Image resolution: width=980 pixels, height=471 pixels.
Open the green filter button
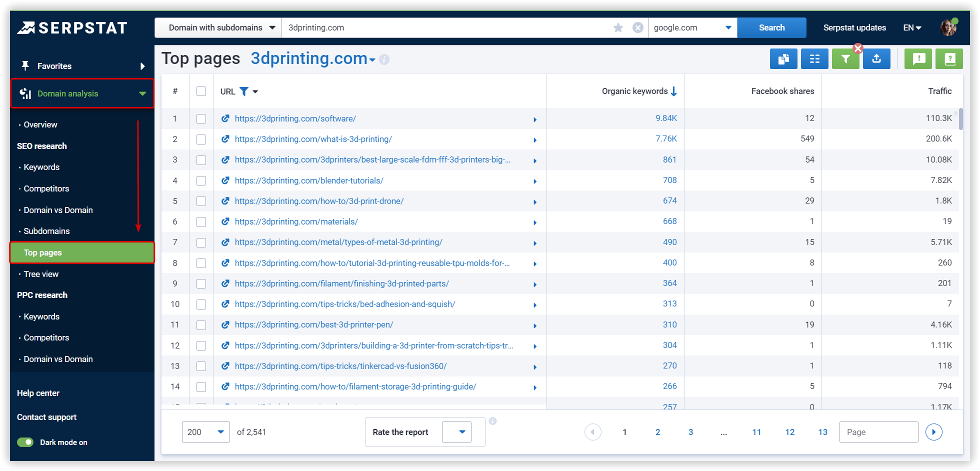pyautogui.click(x=845, y=59)
